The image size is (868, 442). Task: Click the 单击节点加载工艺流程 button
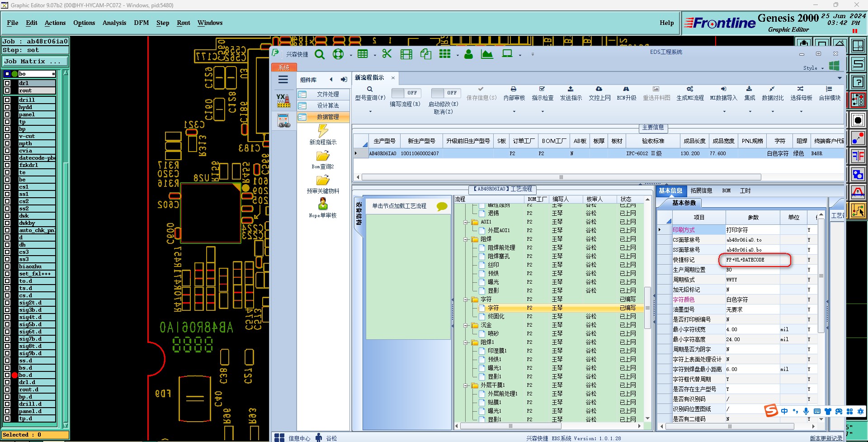[x=408, y=206]
